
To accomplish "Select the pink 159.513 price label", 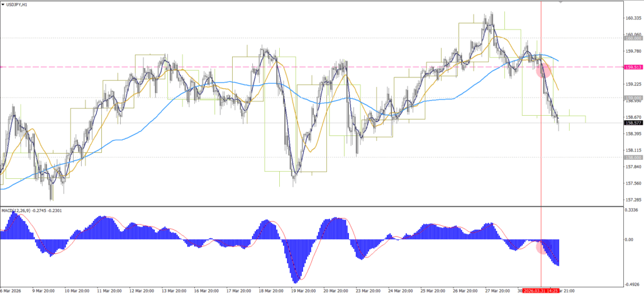I will 632,67.
